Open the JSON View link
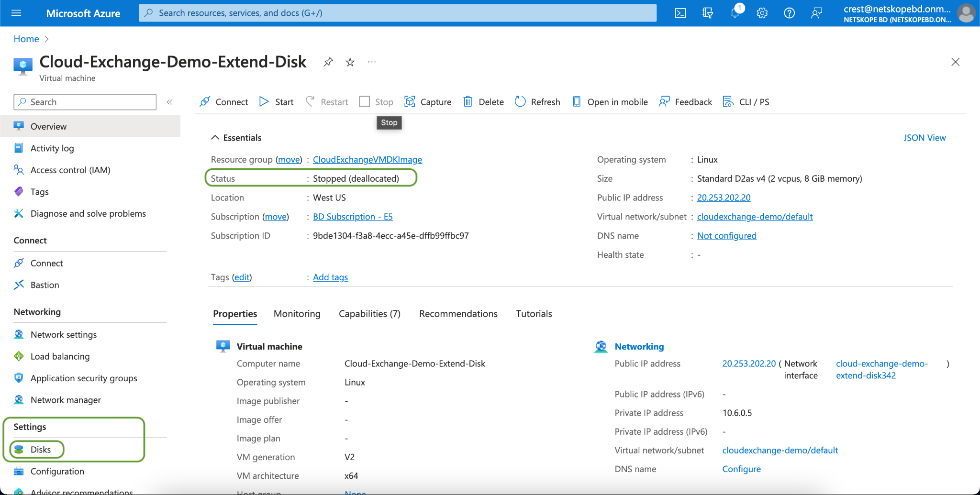 pyautogui.click(x=924, y=138)
